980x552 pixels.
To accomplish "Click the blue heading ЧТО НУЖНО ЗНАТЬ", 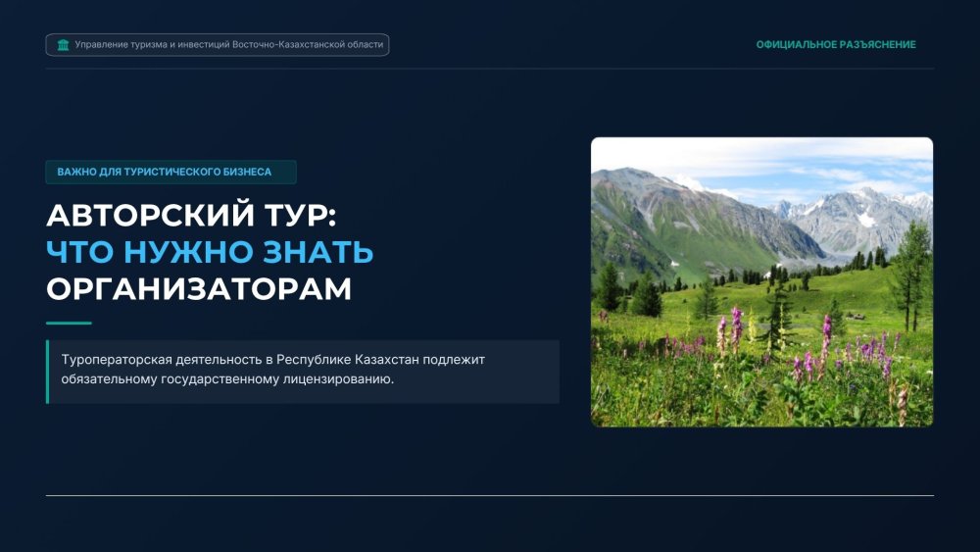I will 210,252.
